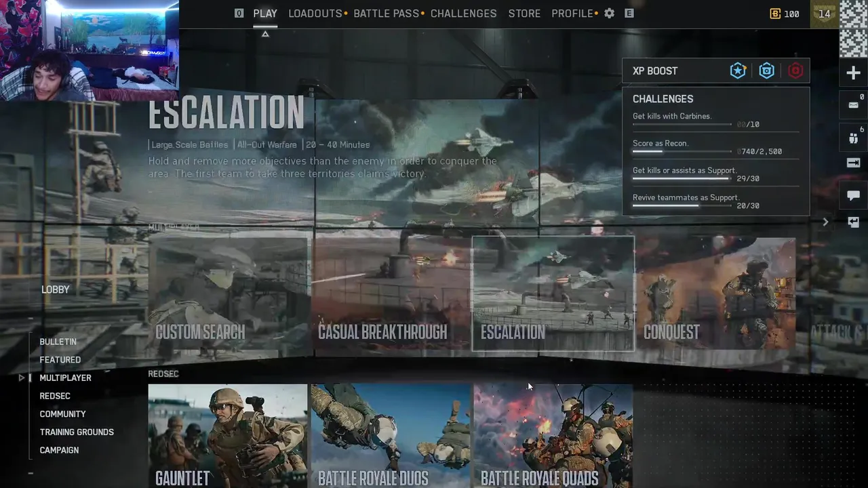Click the E next-tab key icon
Screen dimensions: 868x488
(x=629, y=13)
